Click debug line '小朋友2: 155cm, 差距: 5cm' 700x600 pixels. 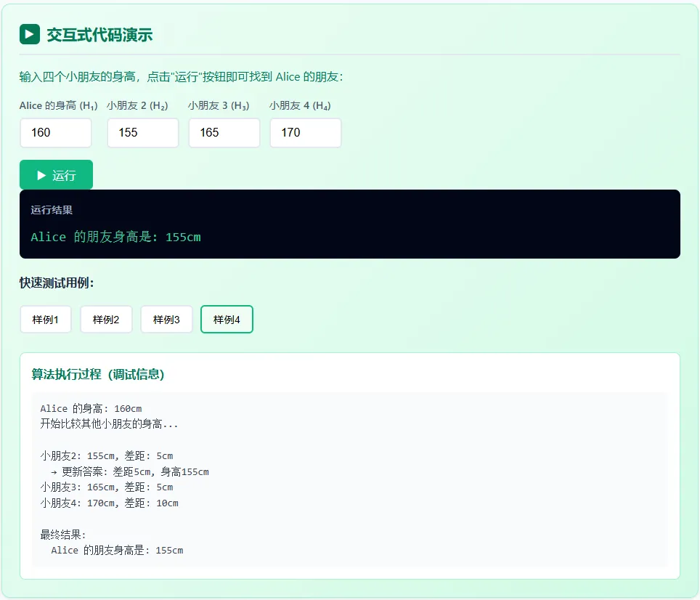(x=107, y=455)
